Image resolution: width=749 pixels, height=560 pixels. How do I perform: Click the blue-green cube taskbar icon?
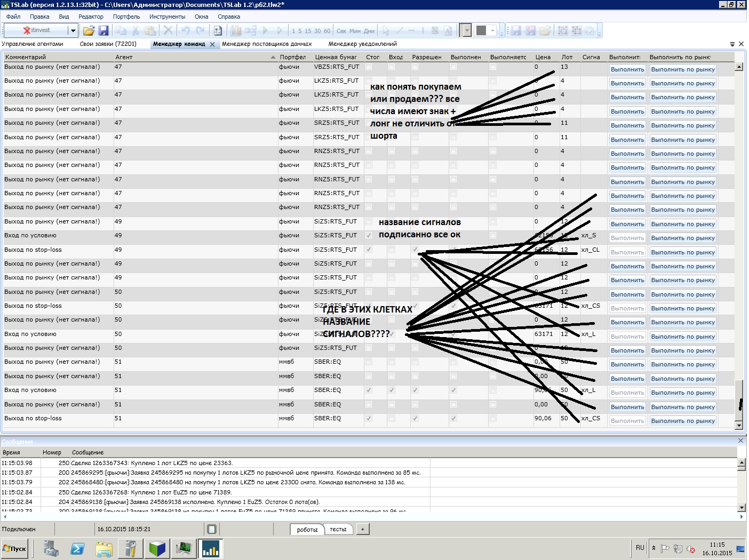pos(157,548)
